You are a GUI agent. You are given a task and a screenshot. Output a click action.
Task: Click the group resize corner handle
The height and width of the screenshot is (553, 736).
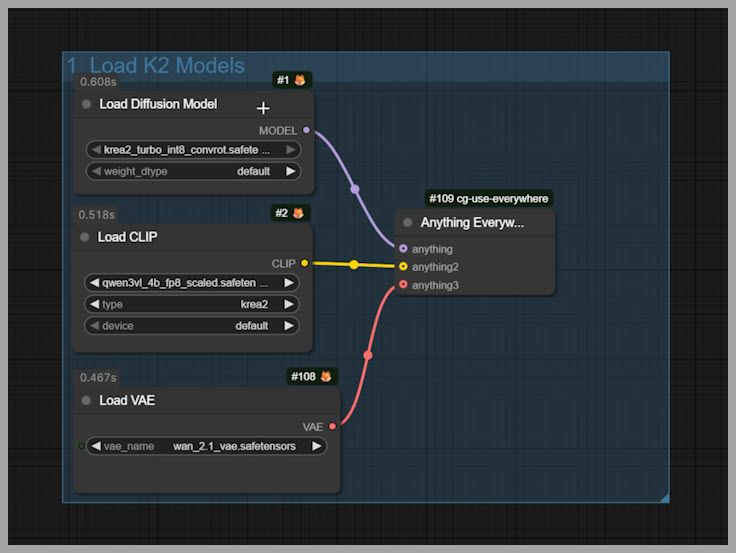665,498
